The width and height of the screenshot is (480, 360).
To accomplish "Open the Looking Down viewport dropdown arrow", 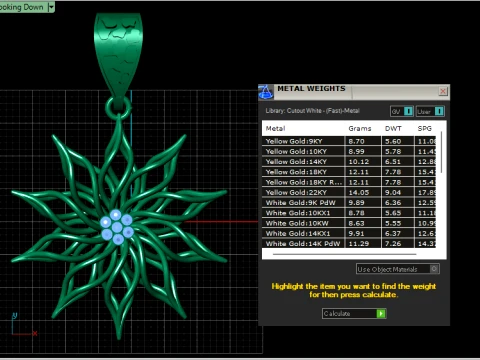I will click(x=51, y=7).
